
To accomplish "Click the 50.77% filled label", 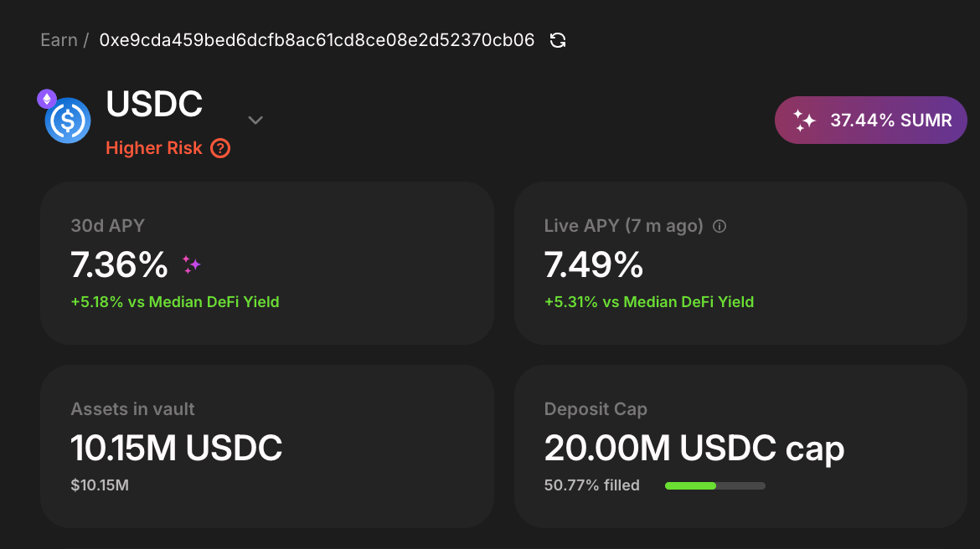I will (x=592, y=485).
